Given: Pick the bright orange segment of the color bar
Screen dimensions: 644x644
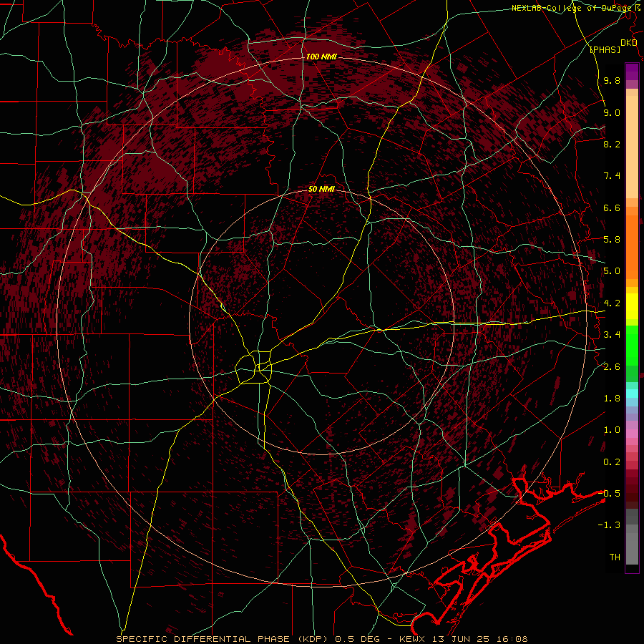Looking at the screenshot, I should click(632, 246).
